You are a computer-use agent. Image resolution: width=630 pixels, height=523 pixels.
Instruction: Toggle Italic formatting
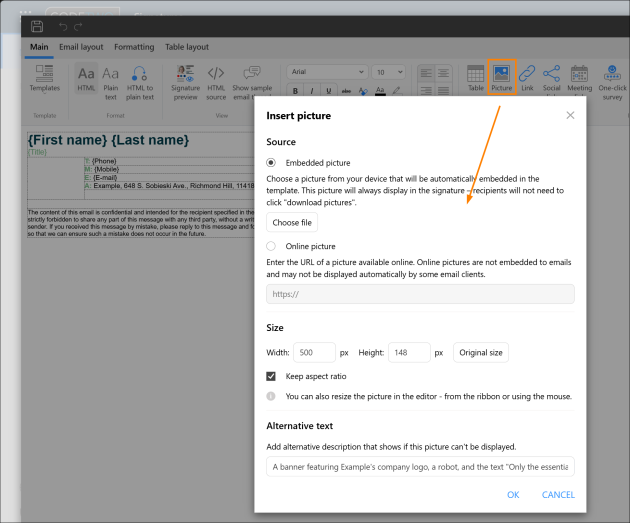point(312,91)
